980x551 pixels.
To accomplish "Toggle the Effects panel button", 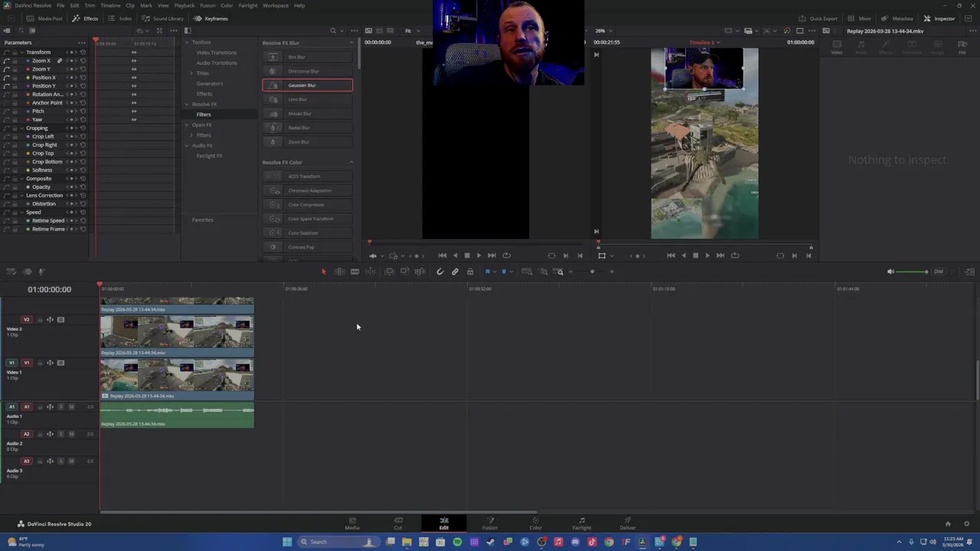I will [87, 18].
